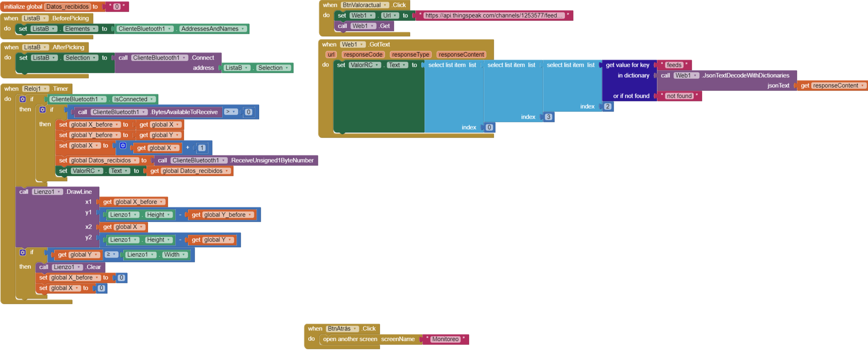Edit the "Monitoreo" screen name text
The height and width of the screenshot is (363, 868).
click(445, 339)
